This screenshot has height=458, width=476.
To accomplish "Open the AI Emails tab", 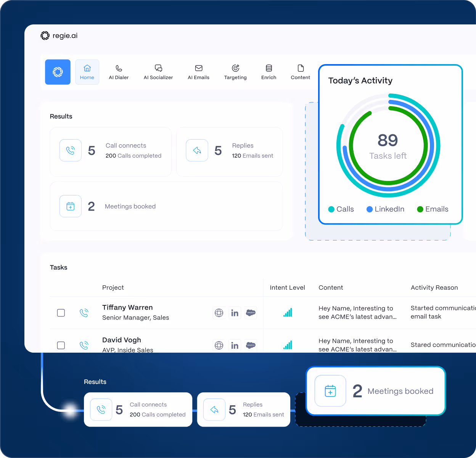I will 198,72.
